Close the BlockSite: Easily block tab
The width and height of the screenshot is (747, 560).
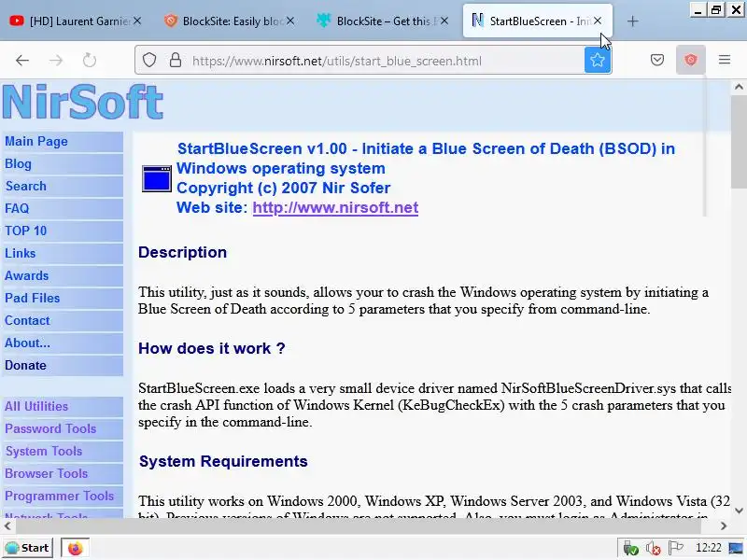click(290, 21)
